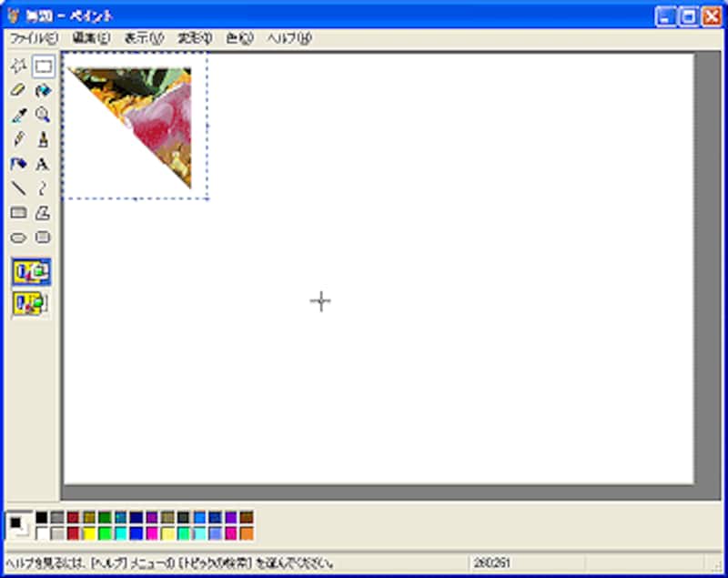Select the Curve tool
Screen dimensions: 728x578
pos(43,188)
